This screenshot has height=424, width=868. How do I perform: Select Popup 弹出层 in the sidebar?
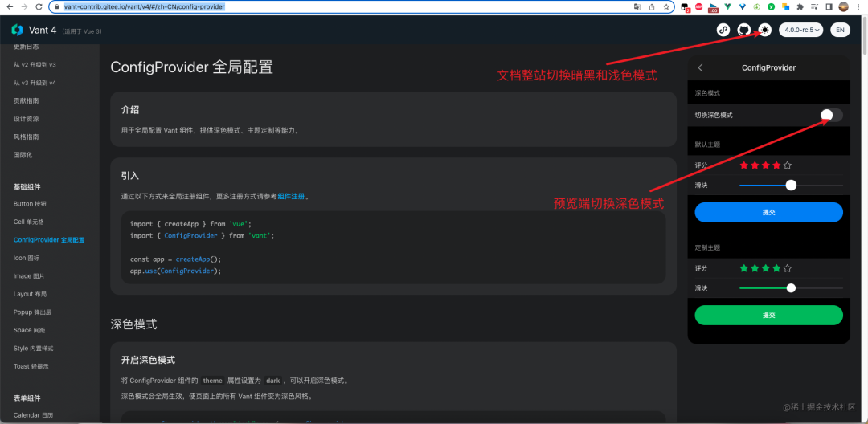pyautogui.click(x=32, y=312)
